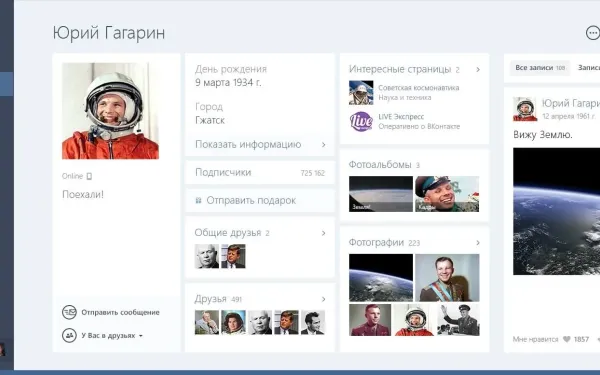Expand Показать информацию chevron
600x375 pixels.
(324, 145)
